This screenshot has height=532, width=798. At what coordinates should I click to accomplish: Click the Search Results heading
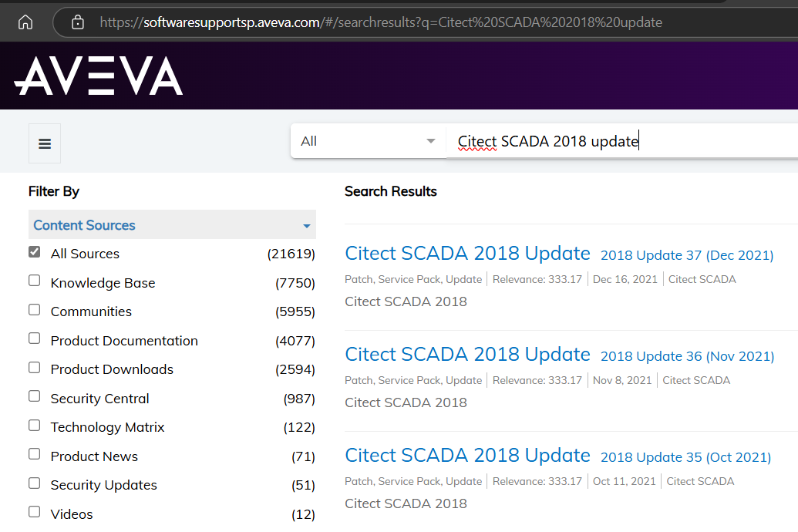tap(390, 191)
